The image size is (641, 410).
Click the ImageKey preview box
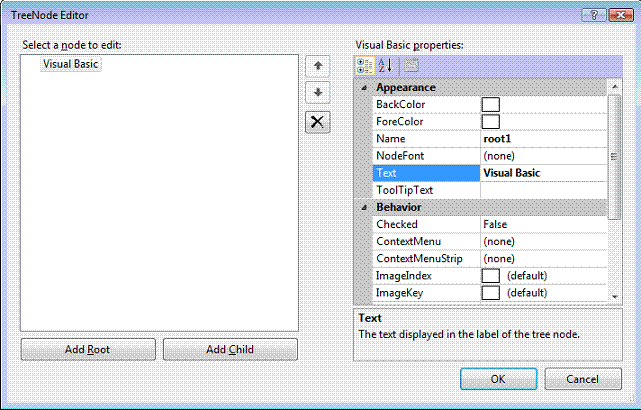(x=491, y=293)
